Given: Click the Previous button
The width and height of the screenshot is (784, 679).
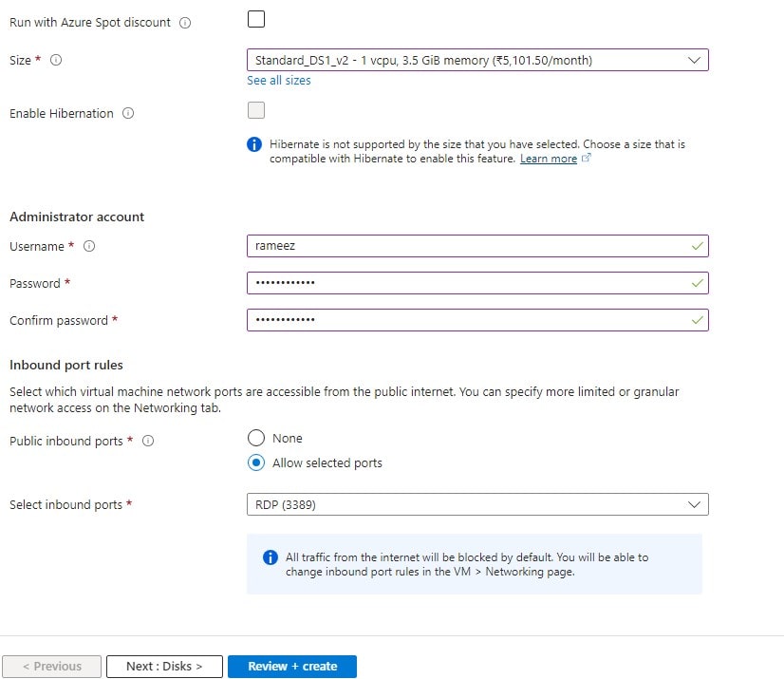Looking at the screenshot, I should coord(51,667).
